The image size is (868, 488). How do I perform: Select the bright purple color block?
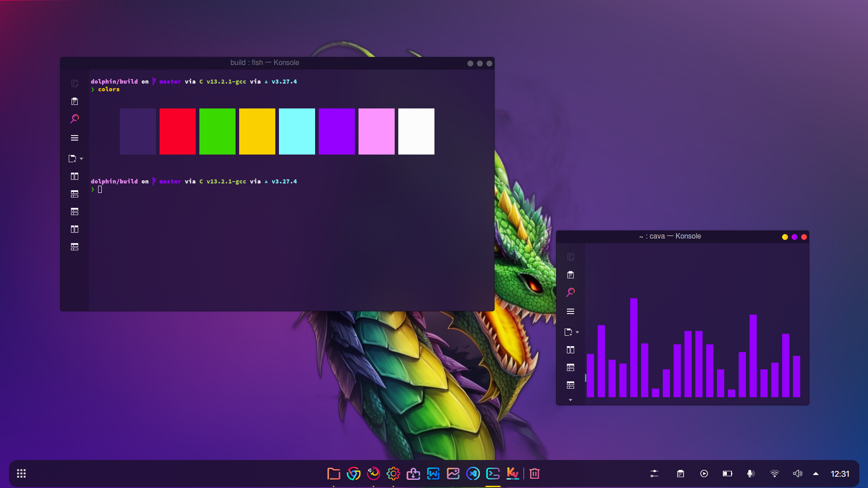pos(337,131)
